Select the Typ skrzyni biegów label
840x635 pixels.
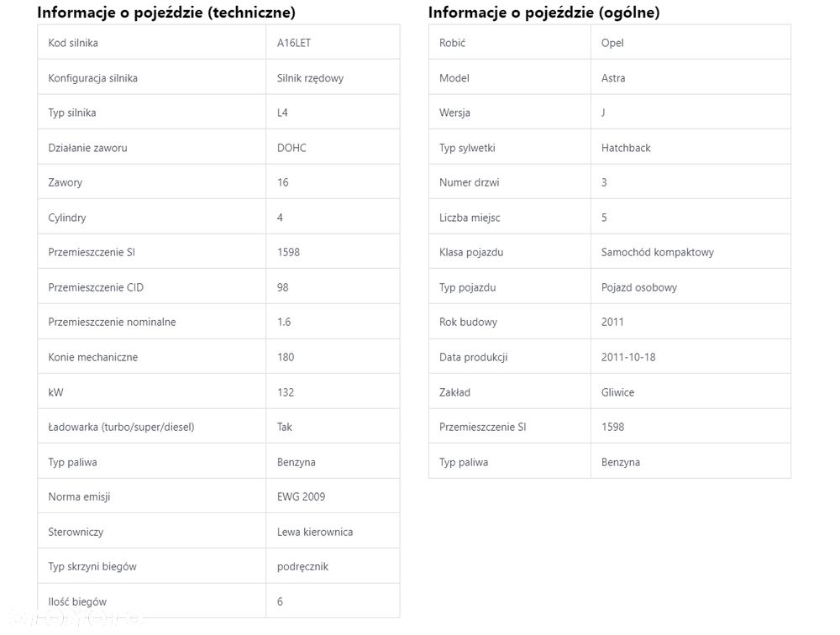(92, 566)
